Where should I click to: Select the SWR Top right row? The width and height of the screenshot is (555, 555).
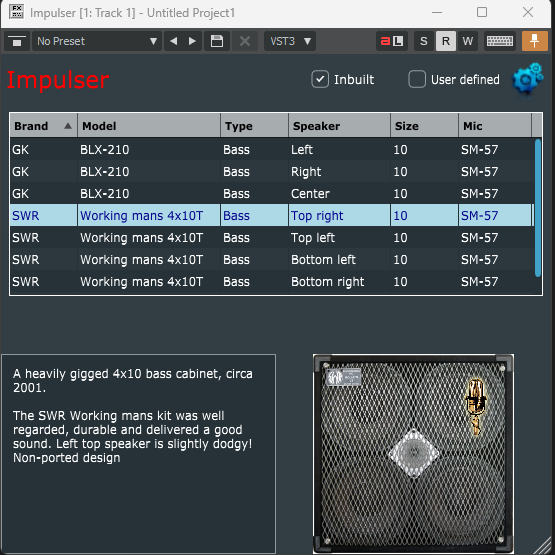click(x=272, y=216)
